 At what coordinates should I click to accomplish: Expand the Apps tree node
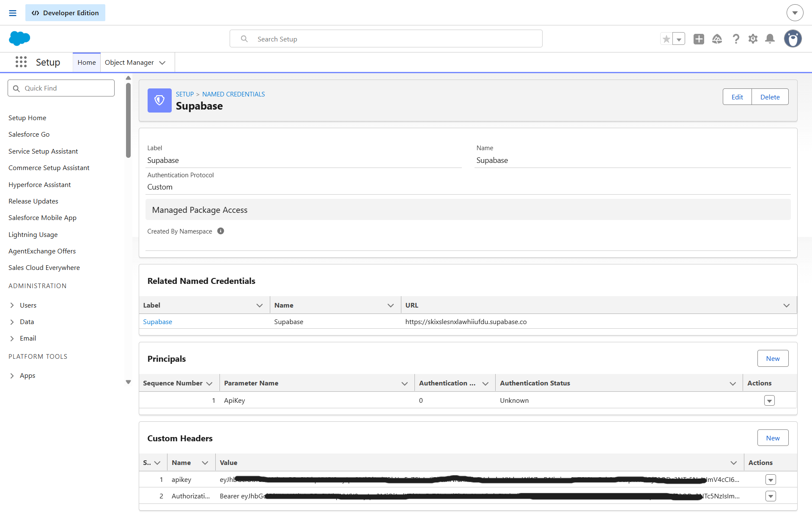pyautogui.click(x=12, y=375)
